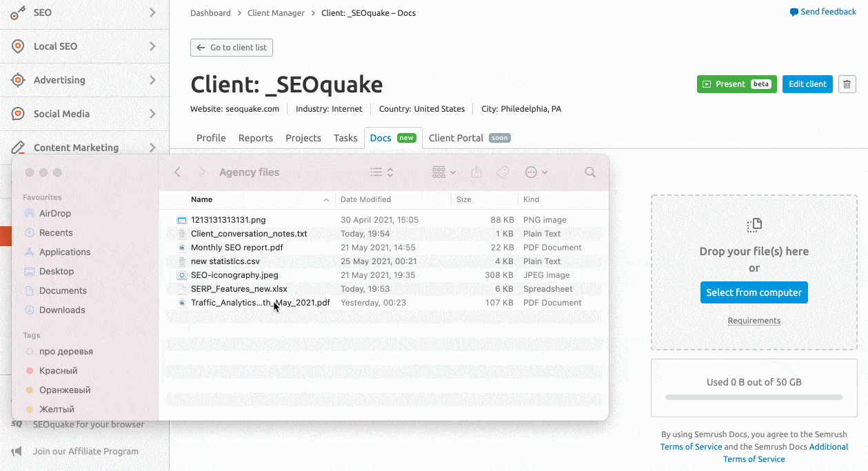Image resolution: width=868 pixels, height=471 pixels.
Task: Click the Recents clock icon
Action: tap(30, 233)
